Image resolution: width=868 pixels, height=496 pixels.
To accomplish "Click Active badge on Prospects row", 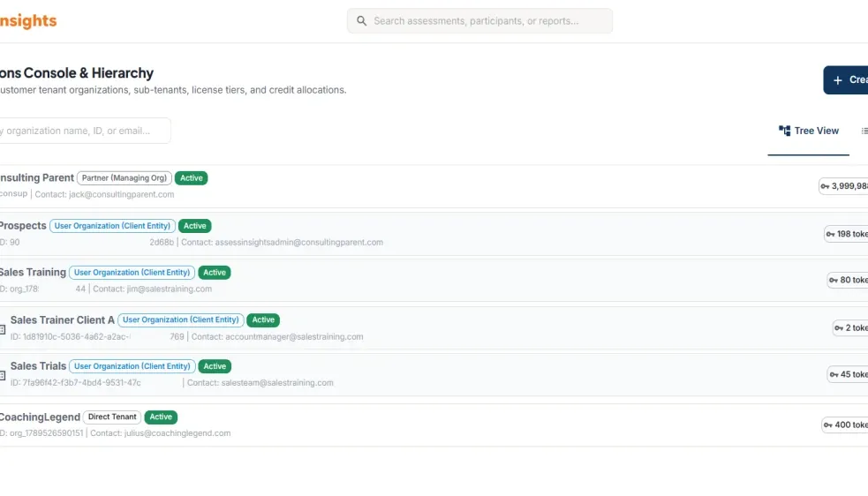I will [x=195, y=226].
